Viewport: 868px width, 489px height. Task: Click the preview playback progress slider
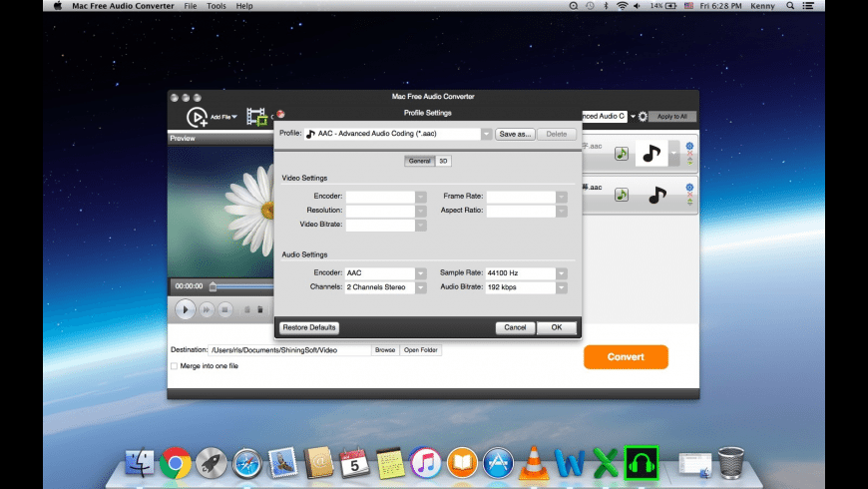[239, 286]
